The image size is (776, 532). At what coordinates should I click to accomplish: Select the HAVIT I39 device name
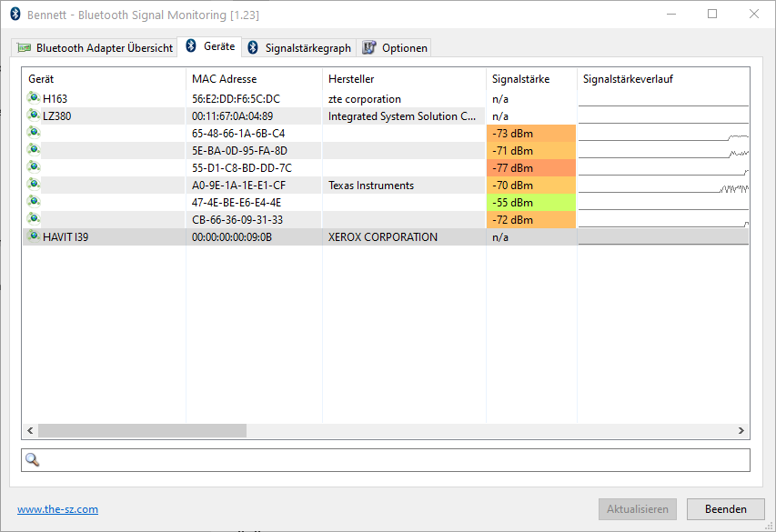[x=66, y=237]
